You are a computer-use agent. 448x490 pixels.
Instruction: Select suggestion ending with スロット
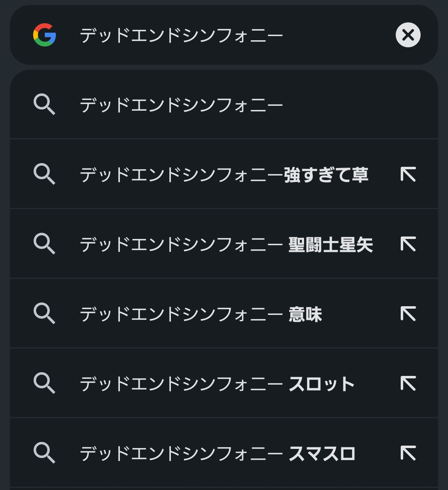click(x=217, y=383)
